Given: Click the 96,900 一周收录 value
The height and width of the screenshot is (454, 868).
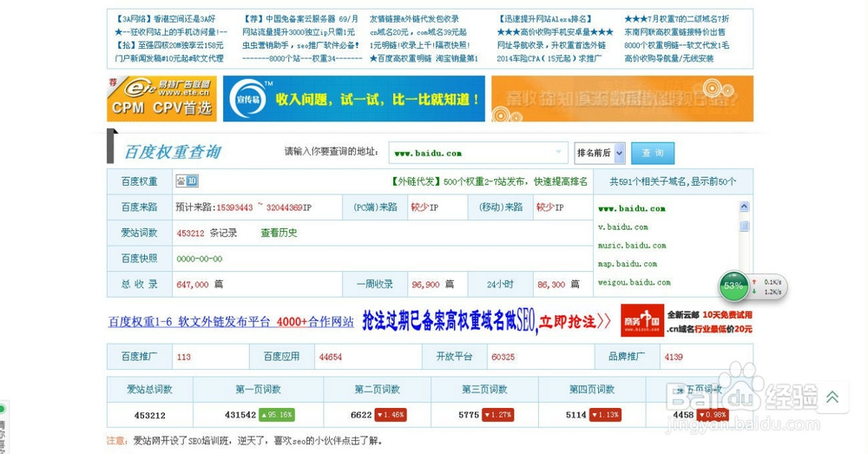Looking at the screenshot, I should click(x=425, y=285).
